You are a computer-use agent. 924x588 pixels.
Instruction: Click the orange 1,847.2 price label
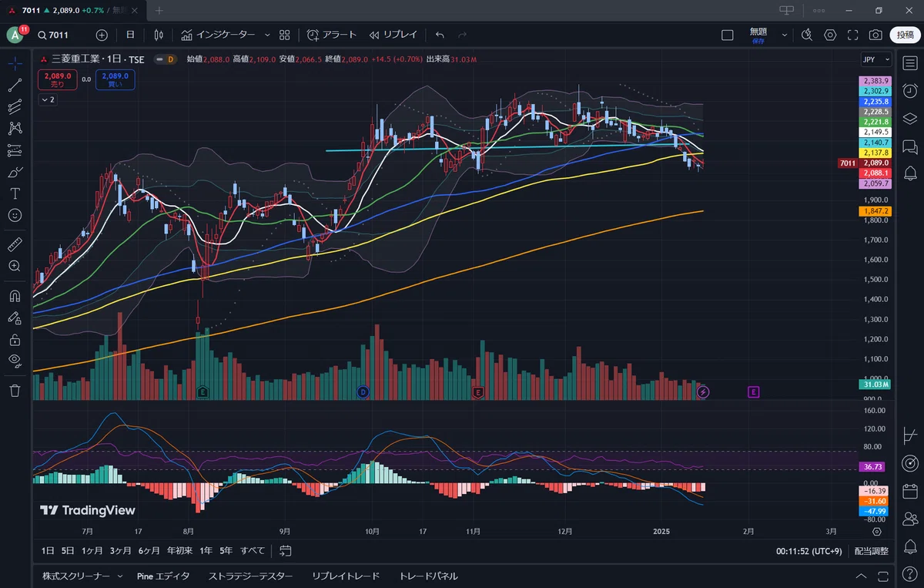click(876, 210)
